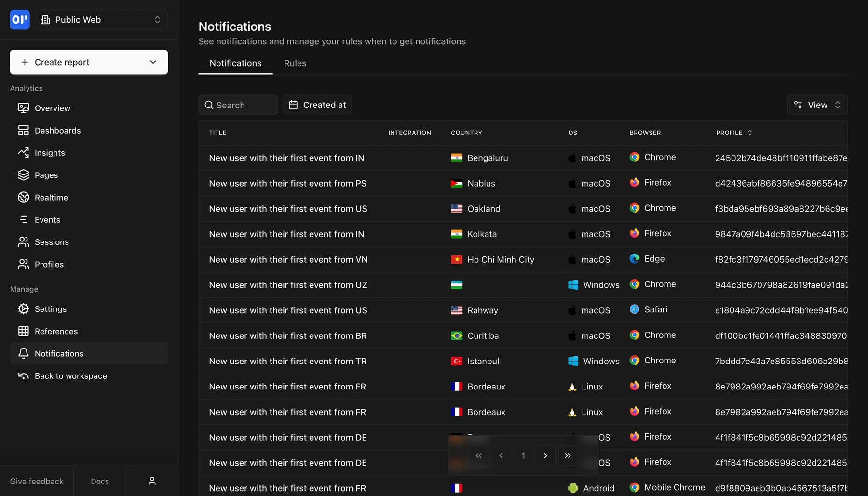This screenshot has width=868, height=496.
Task: Click the Give feedback link
Action: pos(36,481)
